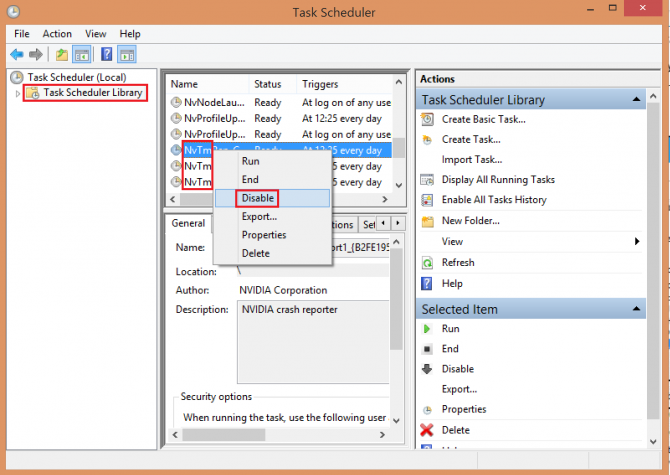Click the clock icon of NvNodeLau... task

tap(176, 103)
